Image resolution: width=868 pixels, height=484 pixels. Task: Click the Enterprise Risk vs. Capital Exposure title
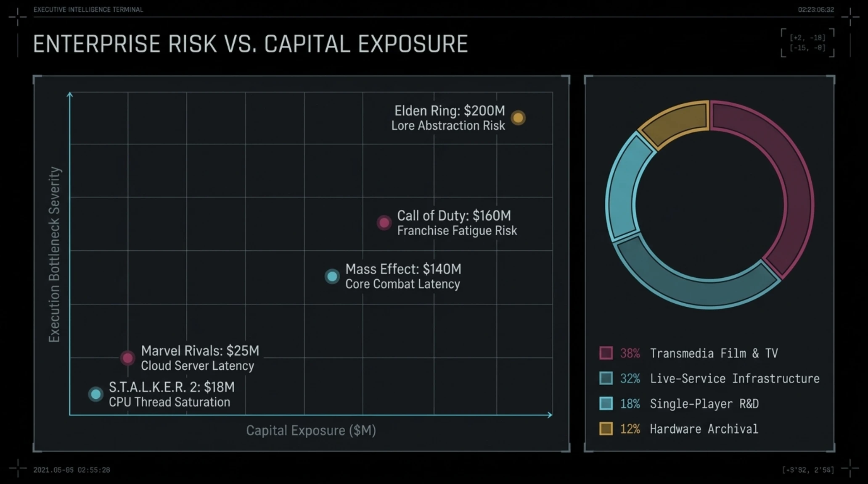(251, 44)
